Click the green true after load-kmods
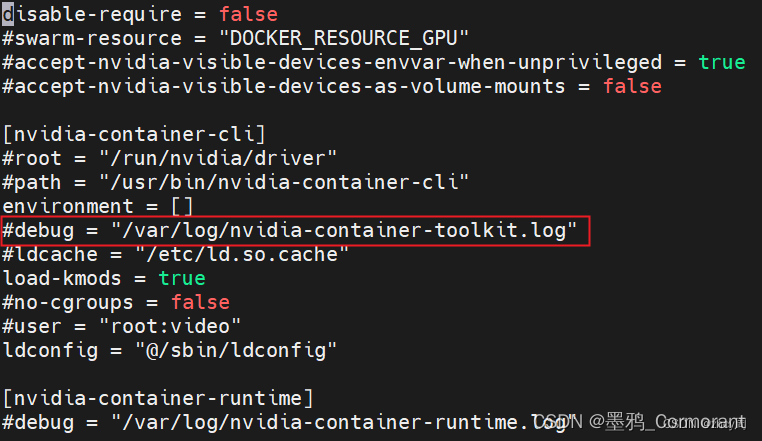 coord(182,279)
